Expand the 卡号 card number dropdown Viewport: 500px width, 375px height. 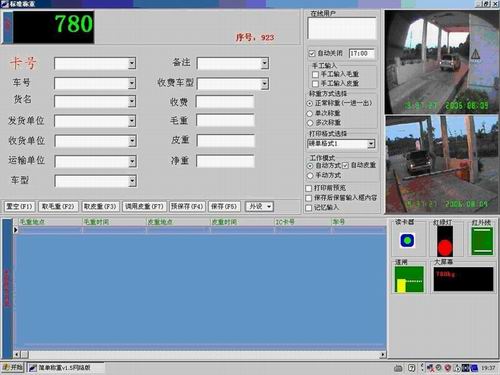pos(132,63)
